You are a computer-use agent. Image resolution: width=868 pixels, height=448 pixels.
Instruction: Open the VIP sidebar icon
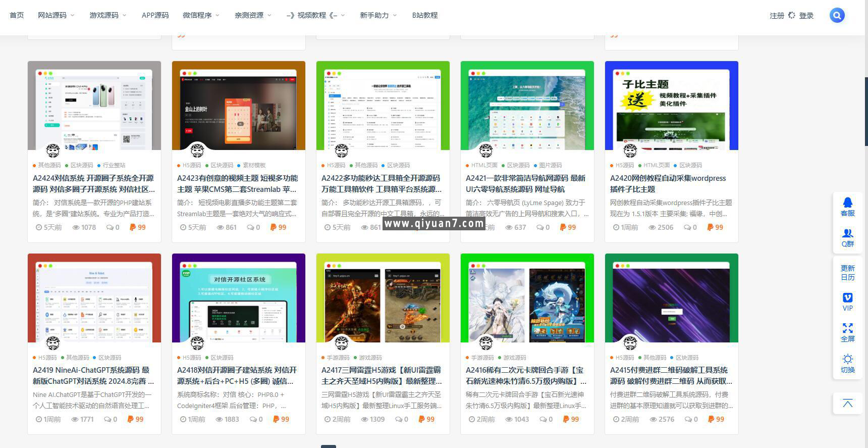pos(847,302)
